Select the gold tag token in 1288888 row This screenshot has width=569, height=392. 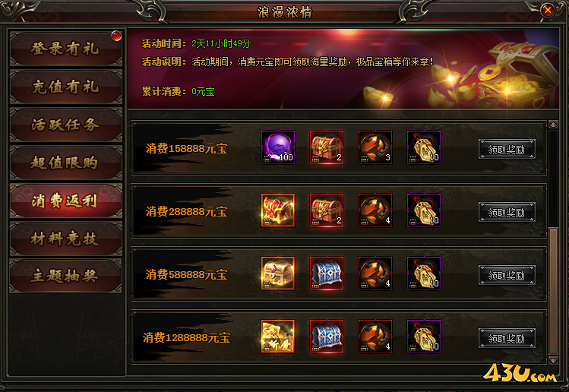[424, 337]
